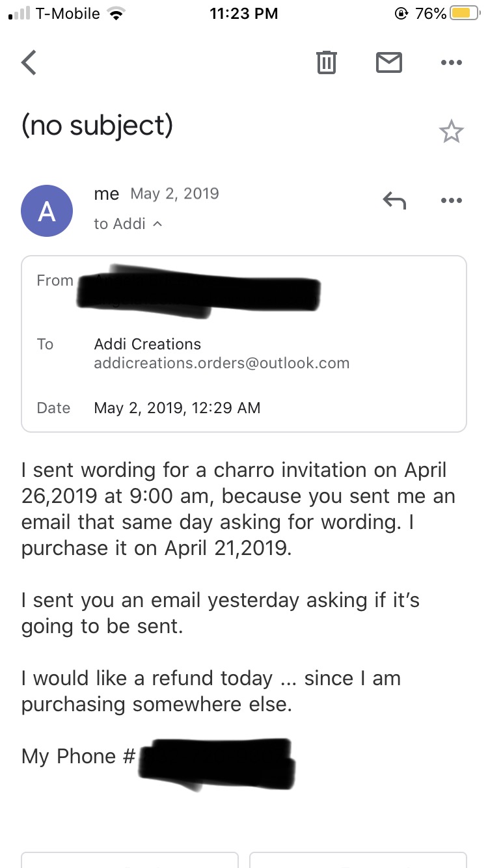Tap the redacted phone number
488x868 pixels.
point(217,763)
